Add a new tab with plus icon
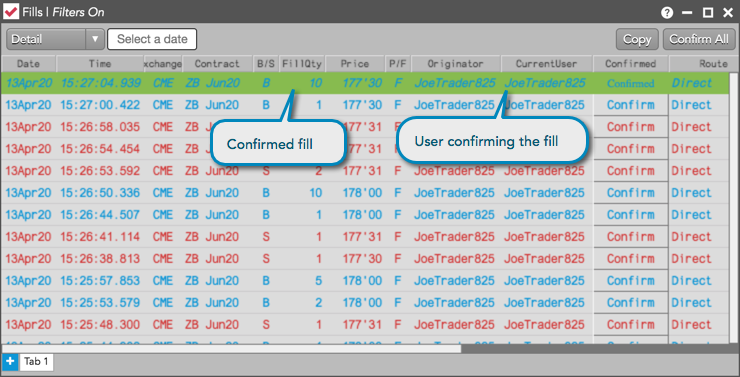The image size is (740, 377). [x=9, y=362]
